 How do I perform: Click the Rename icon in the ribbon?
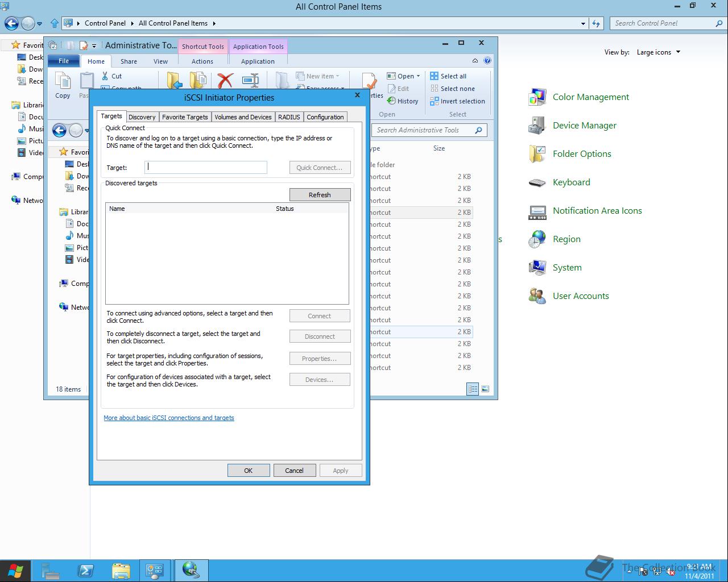250,81
